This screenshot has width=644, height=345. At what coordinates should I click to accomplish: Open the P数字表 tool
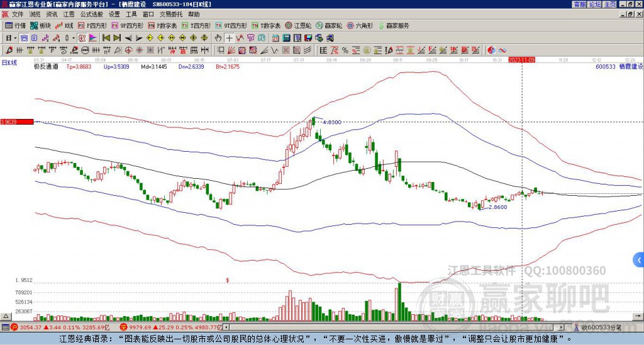point(162,25)
